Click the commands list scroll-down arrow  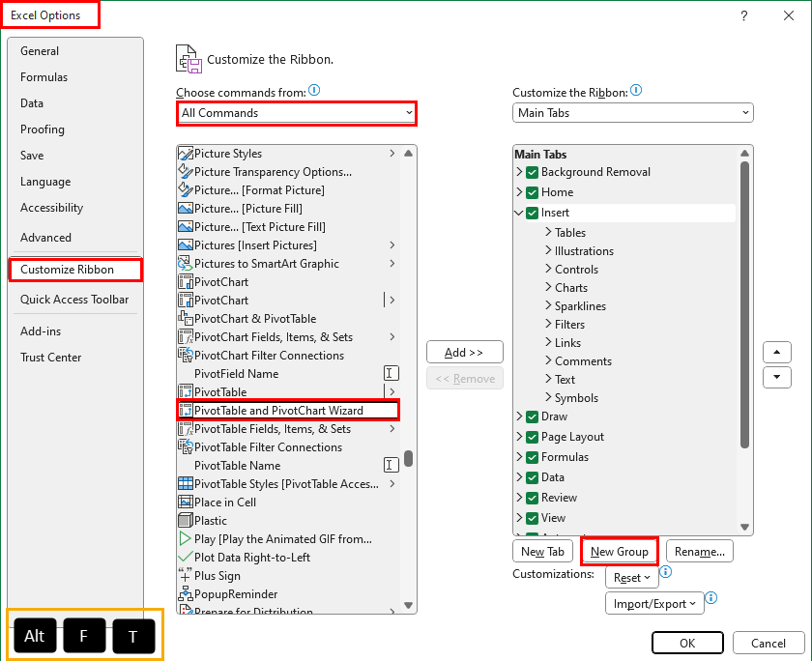408,605
